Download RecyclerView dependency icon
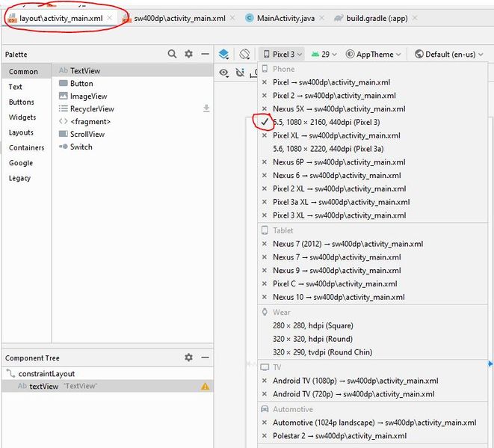 (x=206, y=108)
